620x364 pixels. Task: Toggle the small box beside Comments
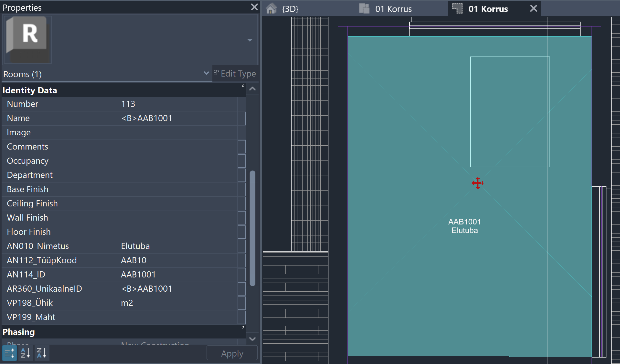[x=241, y=147]
